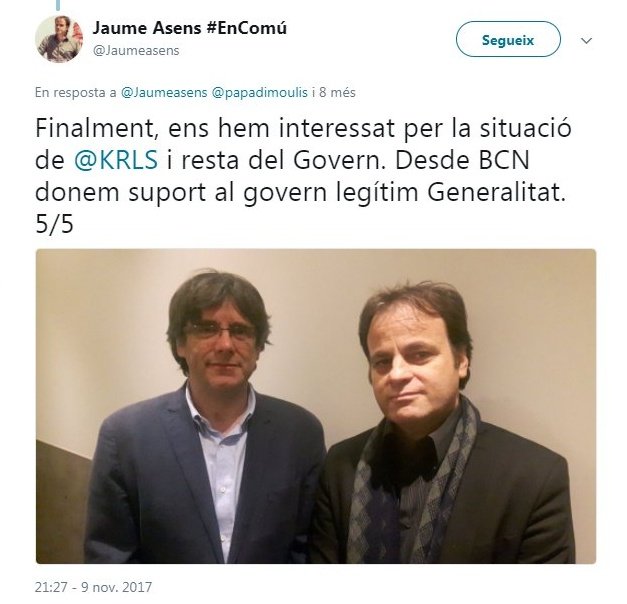Open Jaume Asens #EnComú display name
Viewport: 627px width, 604px height.
[190, 28]
